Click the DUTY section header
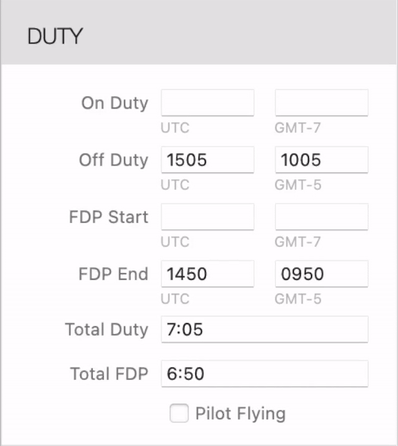 click(55, 36)
